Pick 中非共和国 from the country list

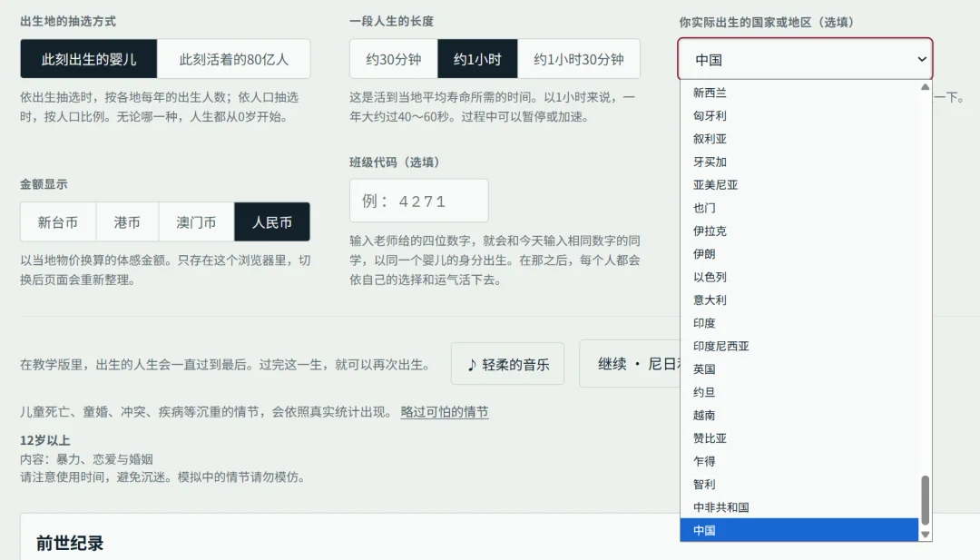click(x=799, y=507)
